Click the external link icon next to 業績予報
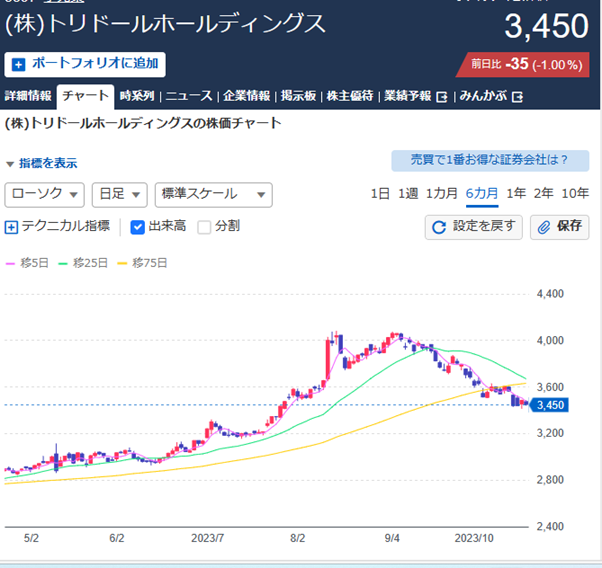 coord(442,97)
